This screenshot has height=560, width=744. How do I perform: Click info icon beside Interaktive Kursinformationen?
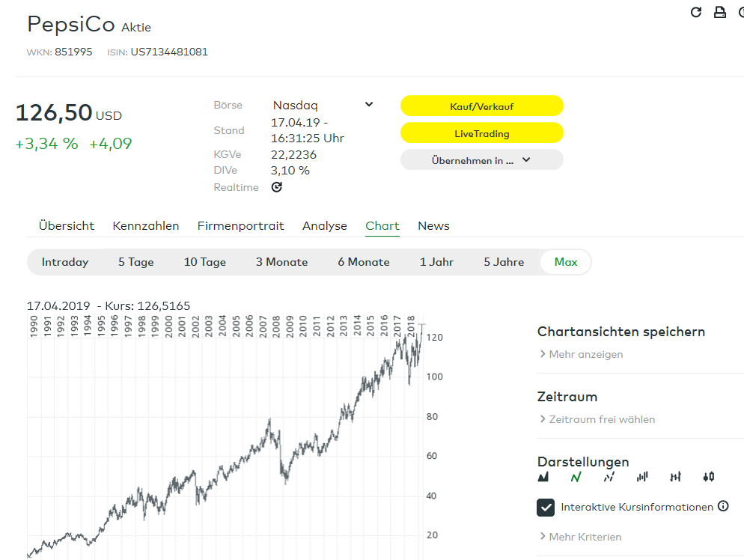[723, 506]
